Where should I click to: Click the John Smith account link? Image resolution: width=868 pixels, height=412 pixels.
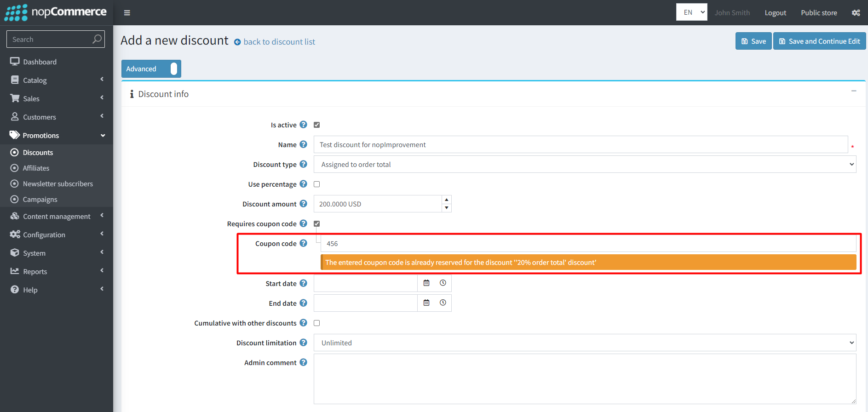[732, 13]
